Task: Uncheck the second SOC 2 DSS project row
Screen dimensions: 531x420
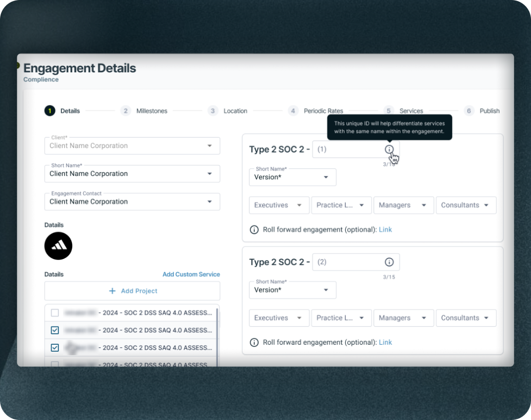Action: tap(55, 330)
